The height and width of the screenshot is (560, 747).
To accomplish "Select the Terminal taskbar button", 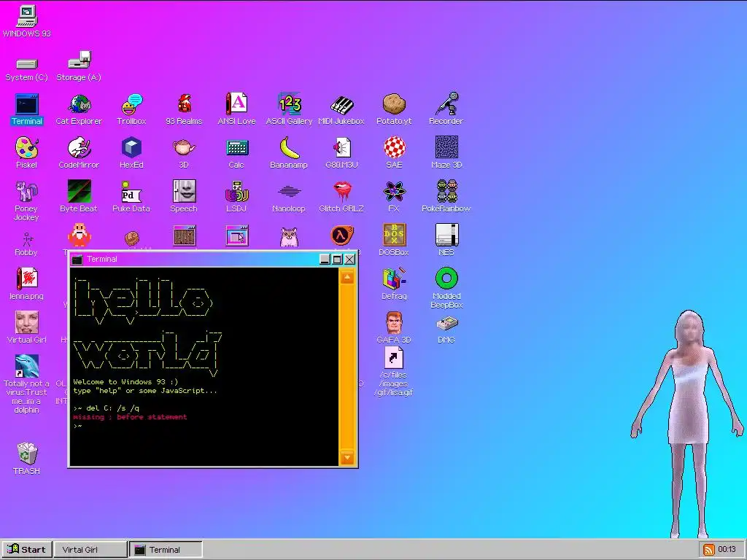I will click(x=166, y=550).
